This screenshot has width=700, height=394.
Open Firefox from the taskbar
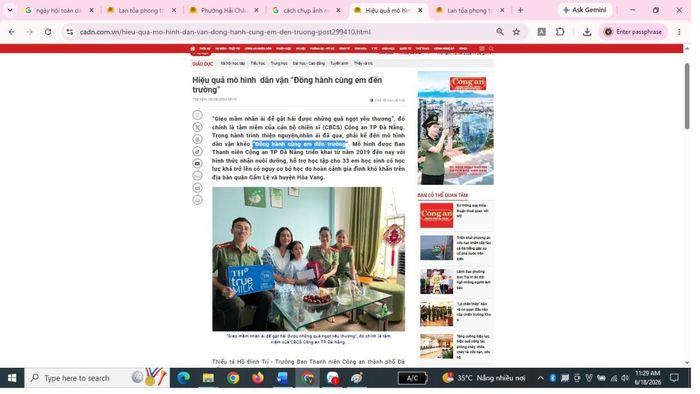pos(258,378)
